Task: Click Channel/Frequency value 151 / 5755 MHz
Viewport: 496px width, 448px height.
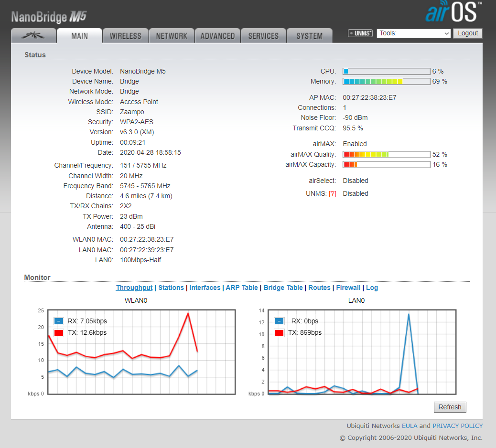Action: click(x=143, y=166)
